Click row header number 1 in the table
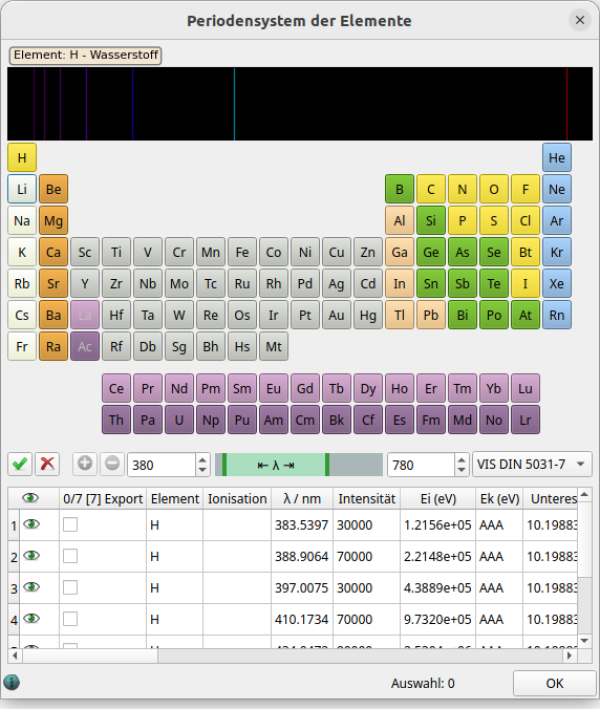 14,525
